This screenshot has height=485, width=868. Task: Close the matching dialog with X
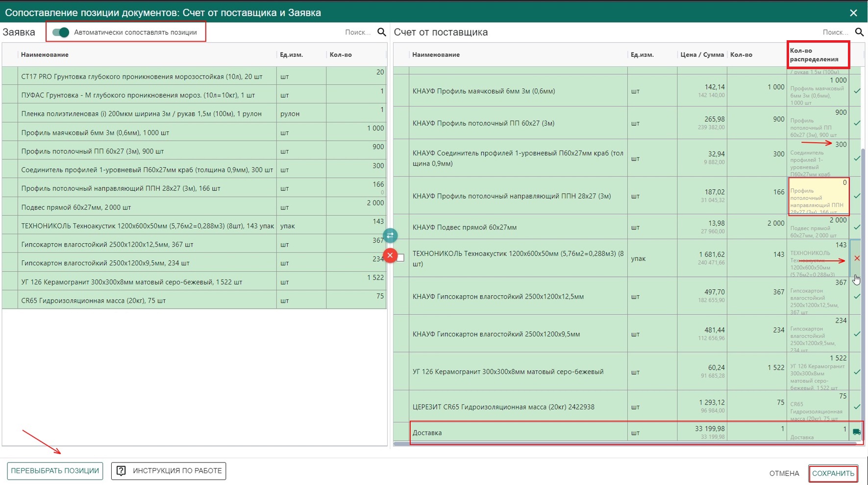tap(853, 13)
